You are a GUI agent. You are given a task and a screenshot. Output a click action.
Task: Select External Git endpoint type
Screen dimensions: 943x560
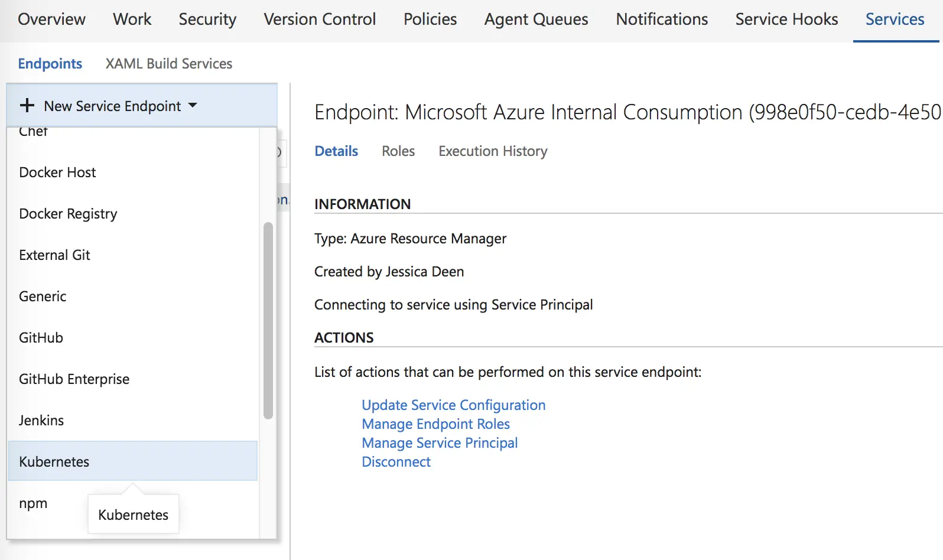pos(133,255)
